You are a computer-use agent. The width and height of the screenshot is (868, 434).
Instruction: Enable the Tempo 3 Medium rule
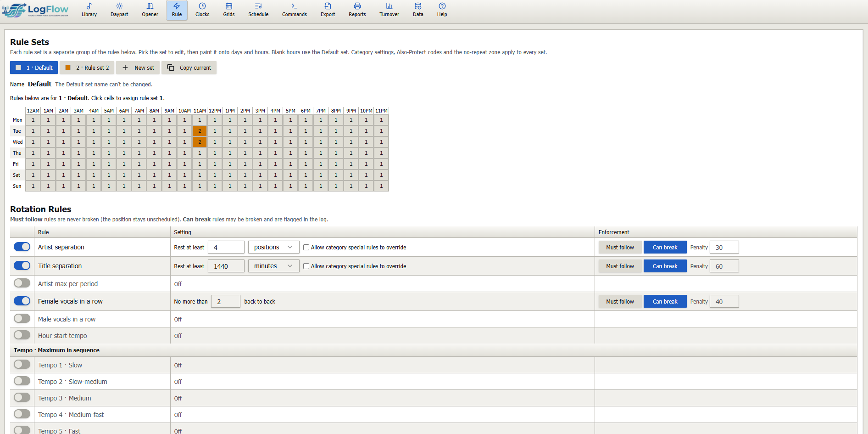[22, 397]
